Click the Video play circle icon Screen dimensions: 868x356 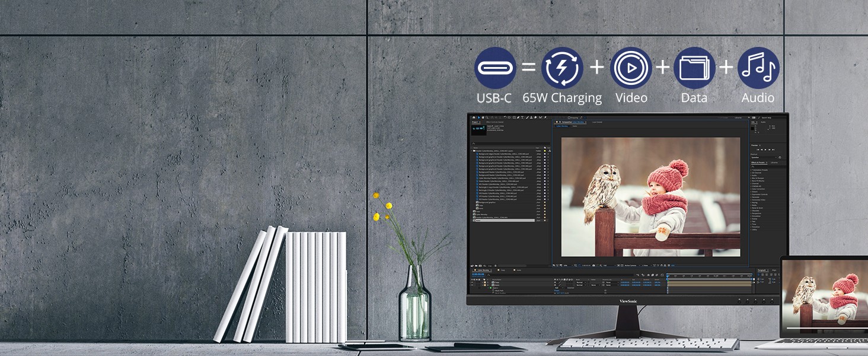click(631, 68)
